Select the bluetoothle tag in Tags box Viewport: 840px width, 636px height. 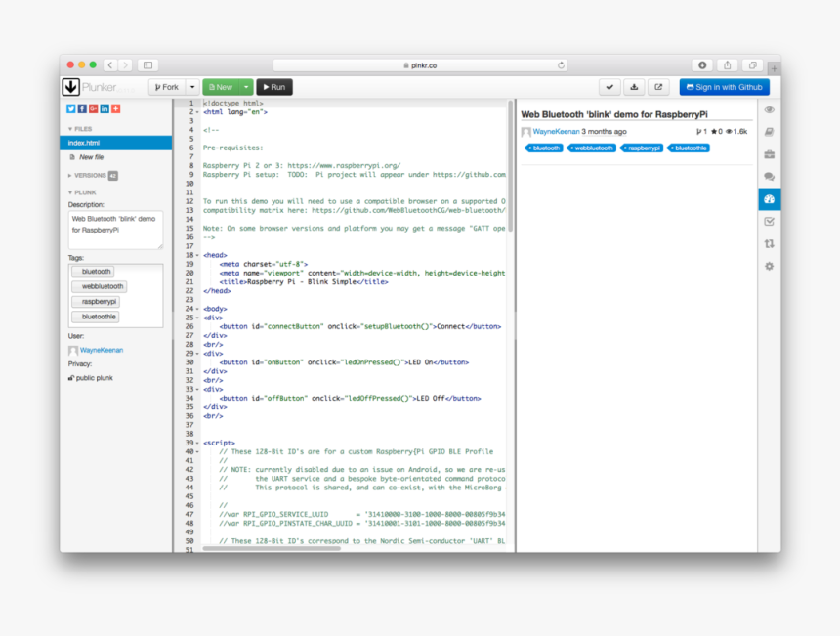(x=96, y=317)
